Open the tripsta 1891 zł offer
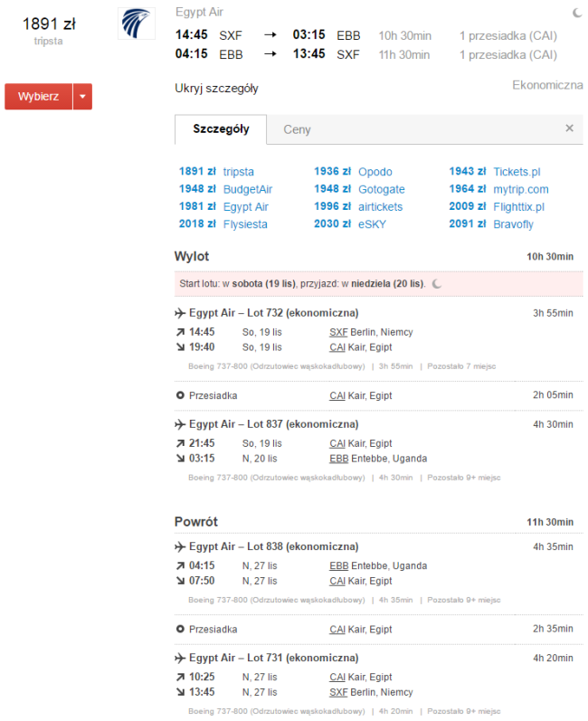588x721 pixels. pos(216,172)
